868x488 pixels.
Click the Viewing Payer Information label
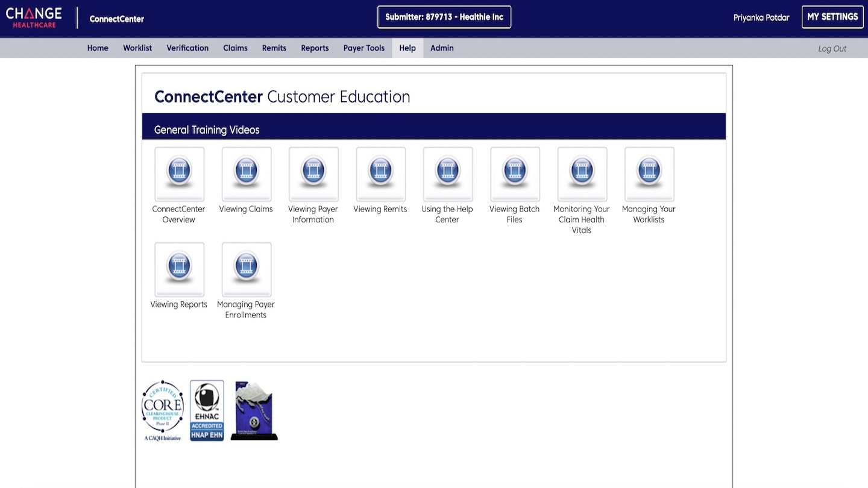[313, 214]
